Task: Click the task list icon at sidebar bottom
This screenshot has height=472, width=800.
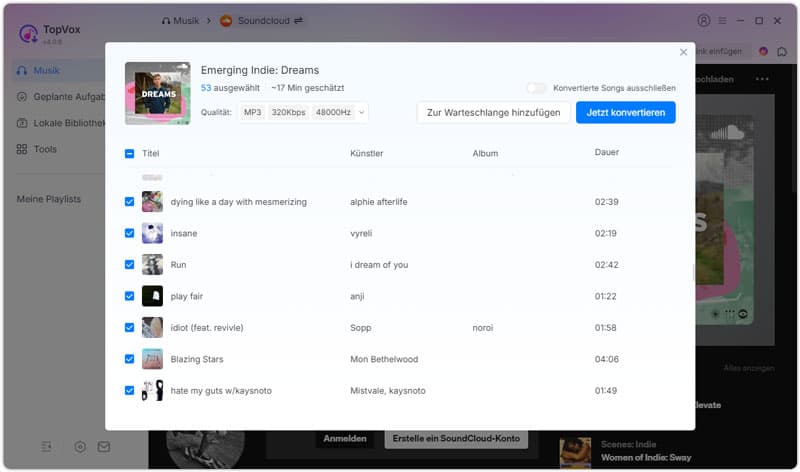Action: [x=47, y=446]
